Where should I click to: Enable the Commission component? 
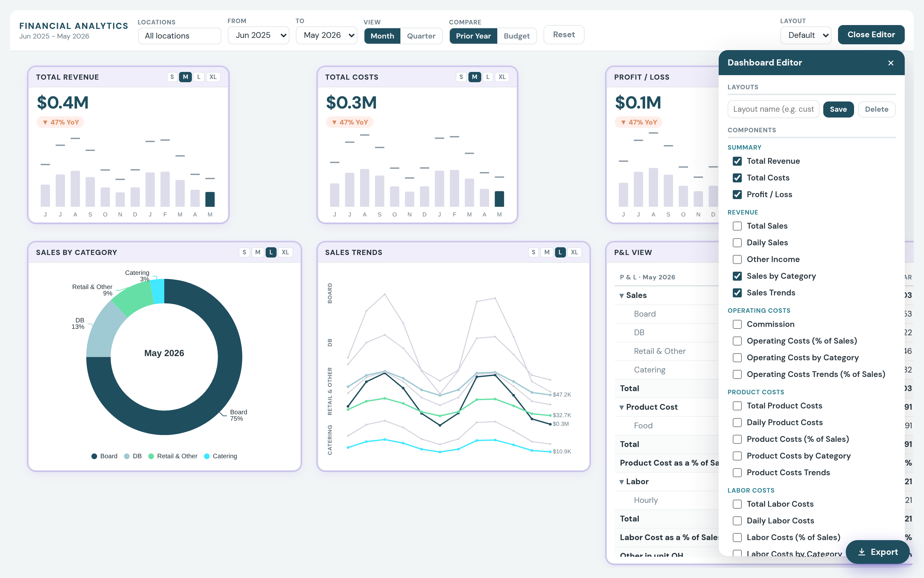pyautogui.click(x=737, y=324)
